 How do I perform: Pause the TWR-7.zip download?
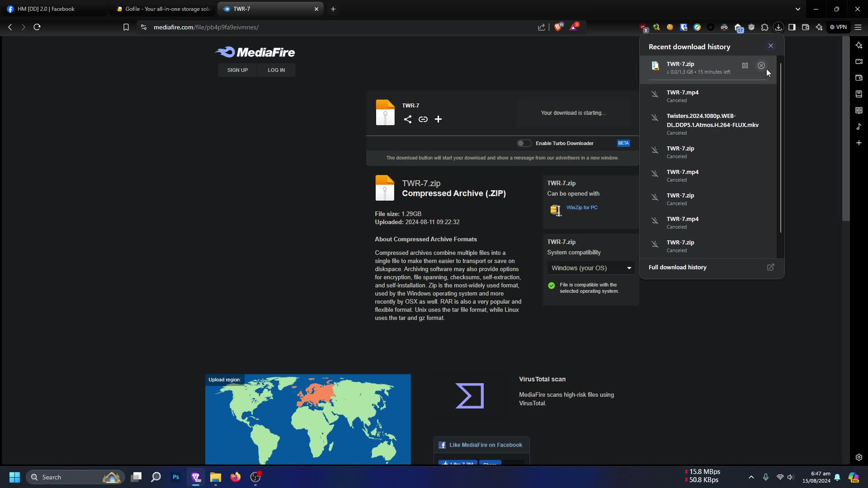coord(745,66)
